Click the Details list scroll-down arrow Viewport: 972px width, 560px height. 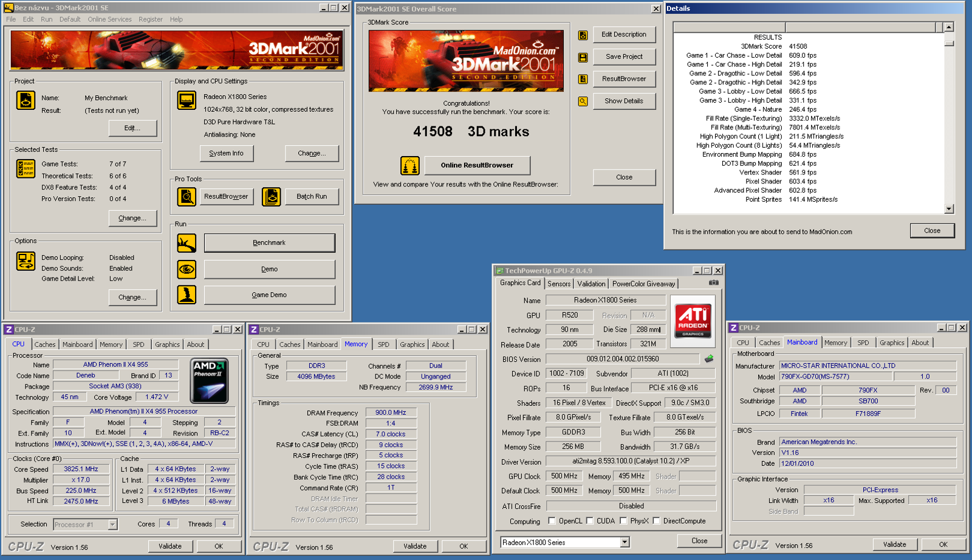[x=949, y=209]
